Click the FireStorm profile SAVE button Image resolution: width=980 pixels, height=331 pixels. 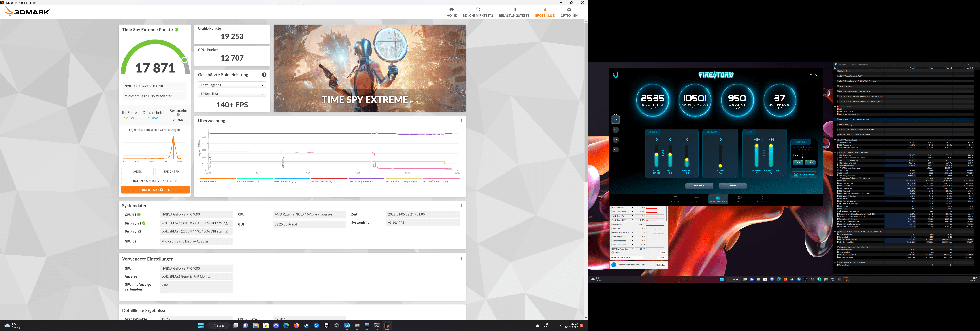(x=798, y=163)
